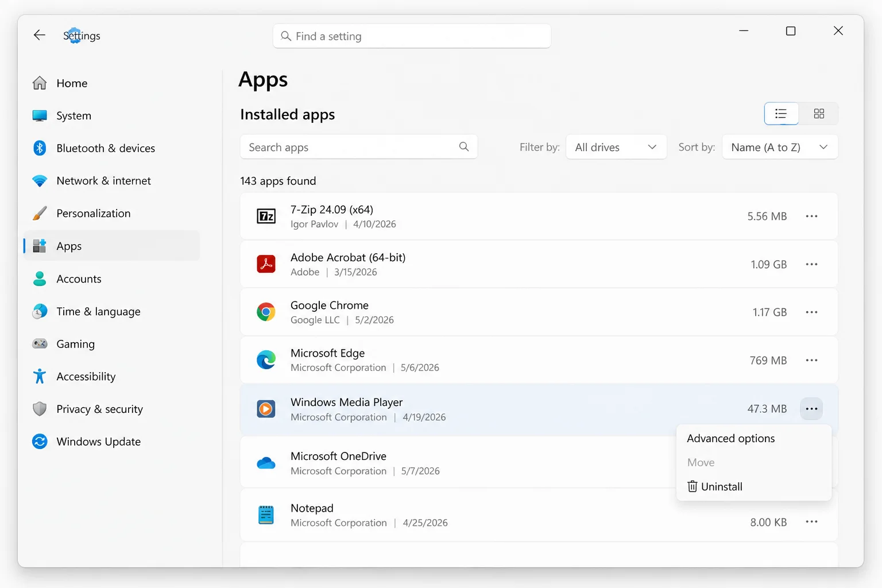Viewport: 882px width, 588px height.
Task: Open the Privacy & security section label
Action: pos(99,409)
